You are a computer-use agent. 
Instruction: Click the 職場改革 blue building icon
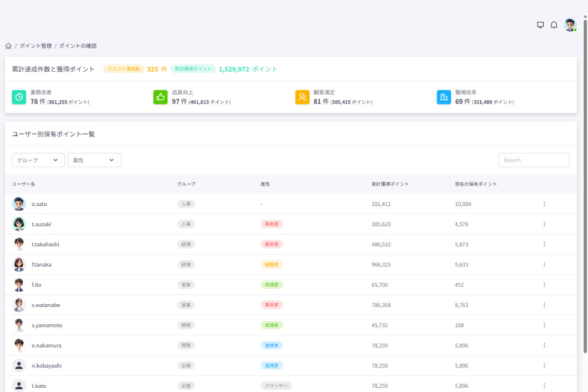pos(443,97)
